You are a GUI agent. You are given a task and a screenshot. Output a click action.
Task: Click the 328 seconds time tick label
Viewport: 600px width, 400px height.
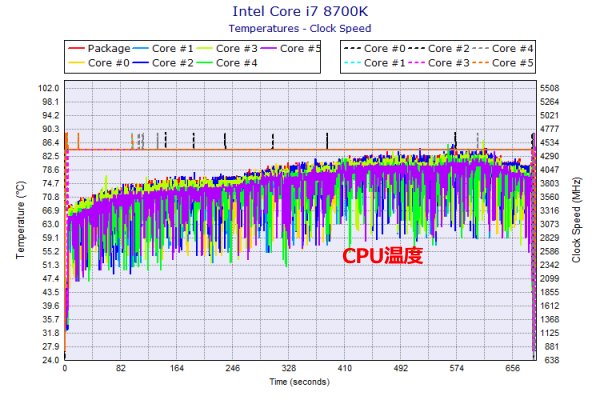tap(289, 368)
